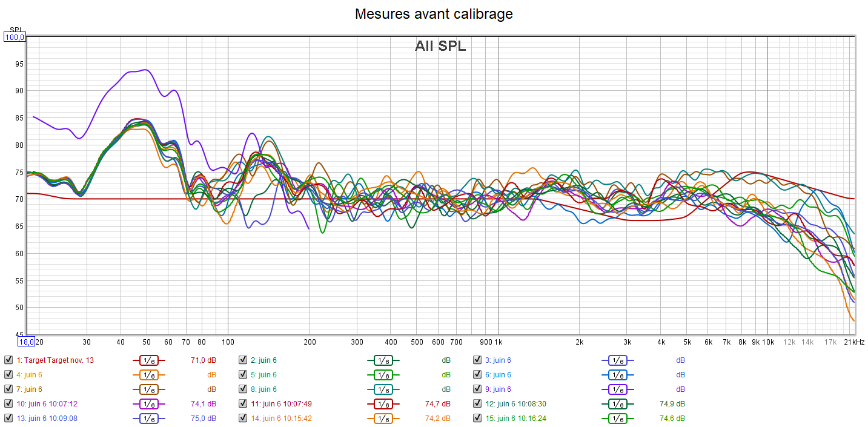Select the legend label 11: juin 6 10:07:49

point(281,404)
